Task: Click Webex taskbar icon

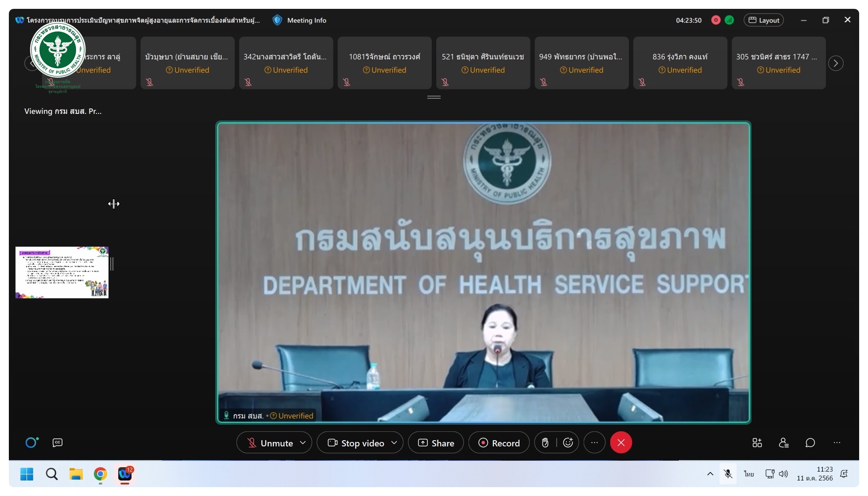Action: (125, 474)
